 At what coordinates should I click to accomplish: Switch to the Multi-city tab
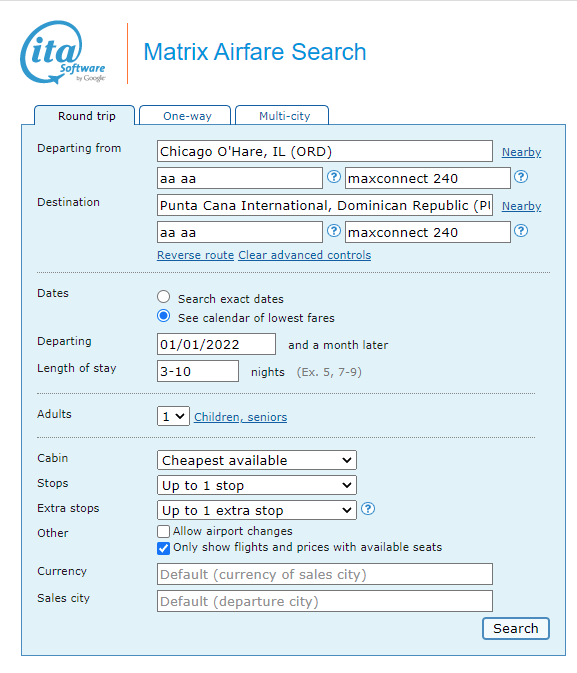pos(282,115)
